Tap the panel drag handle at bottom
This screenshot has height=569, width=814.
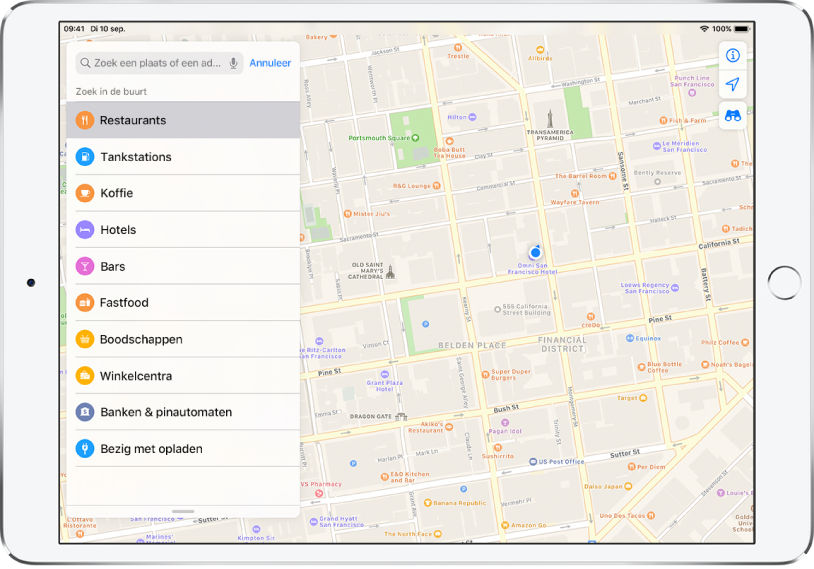pos(183,511)
